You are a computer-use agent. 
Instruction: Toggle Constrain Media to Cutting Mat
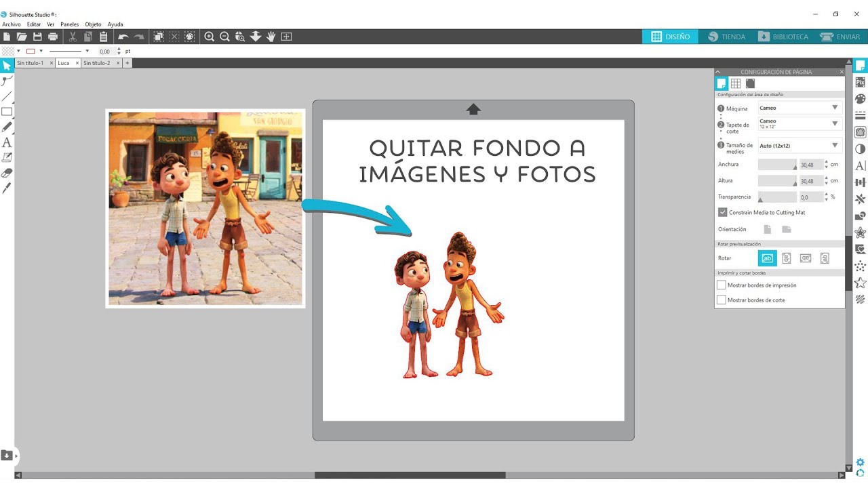722,212
